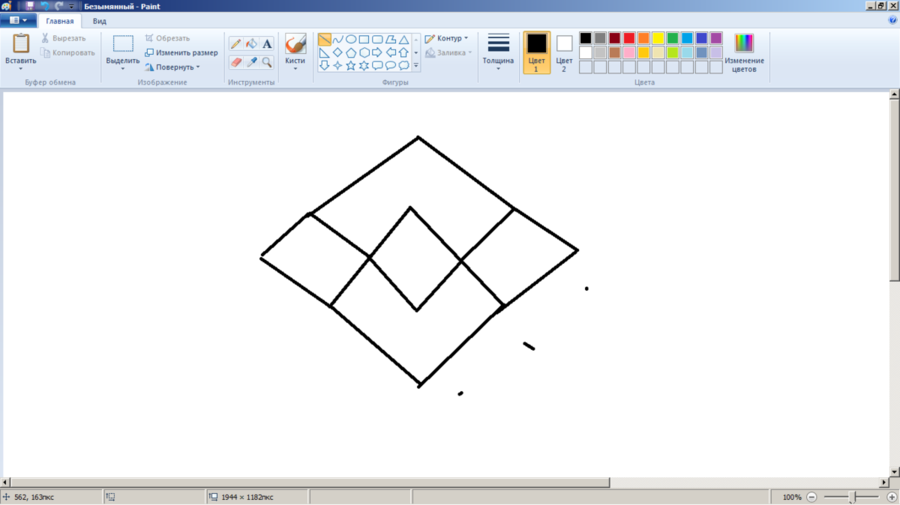900x505 pixels.
Task: Click the Вставить paste button
Action: (21, 48)
